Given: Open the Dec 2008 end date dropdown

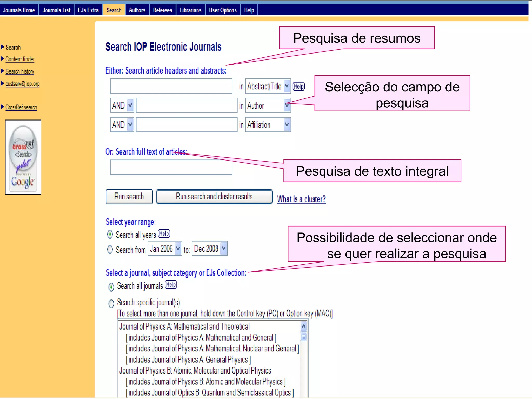Looking at the screenshot, I should coord(210,249).
